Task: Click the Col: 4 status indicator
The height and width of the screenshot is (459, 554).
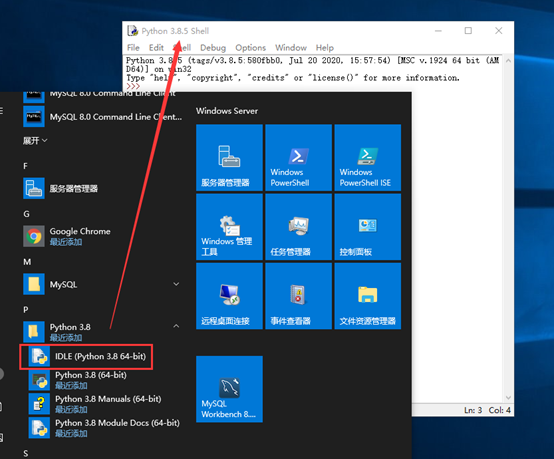Action: pos(500,410)
